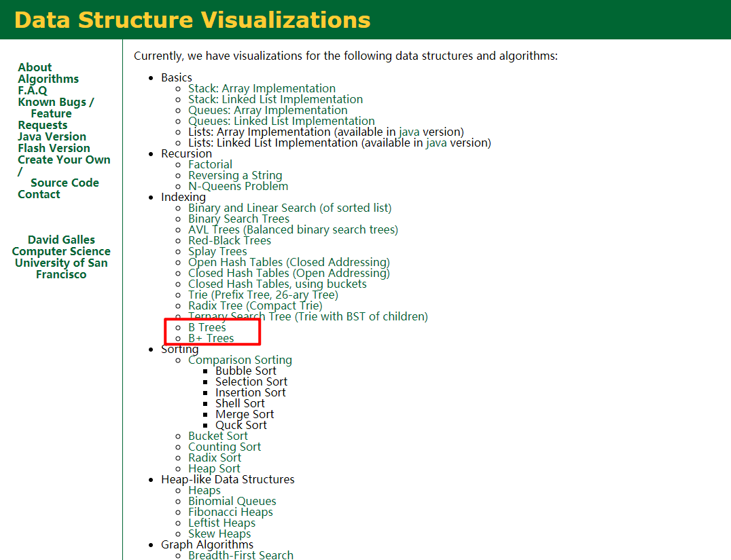Open N-Queens Problem visualization
Image resolution: width=731 pixels, height=560 pixels.
(x=238, y=187)
